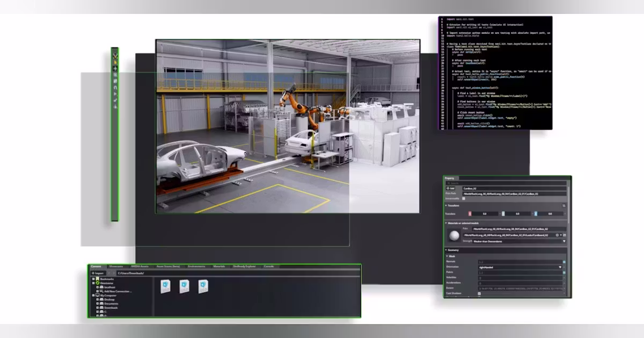
Task: Toggle the Cast Shadows checkbox
Action: click(x=479, y=293)
